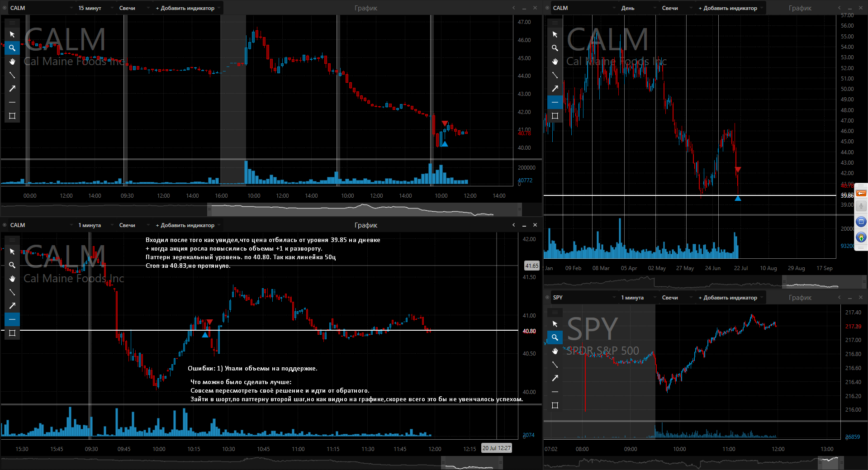Click back chevron in SPY window header
Image resolution: width=868 pixels, height=470 pixels.
point(839,297)
